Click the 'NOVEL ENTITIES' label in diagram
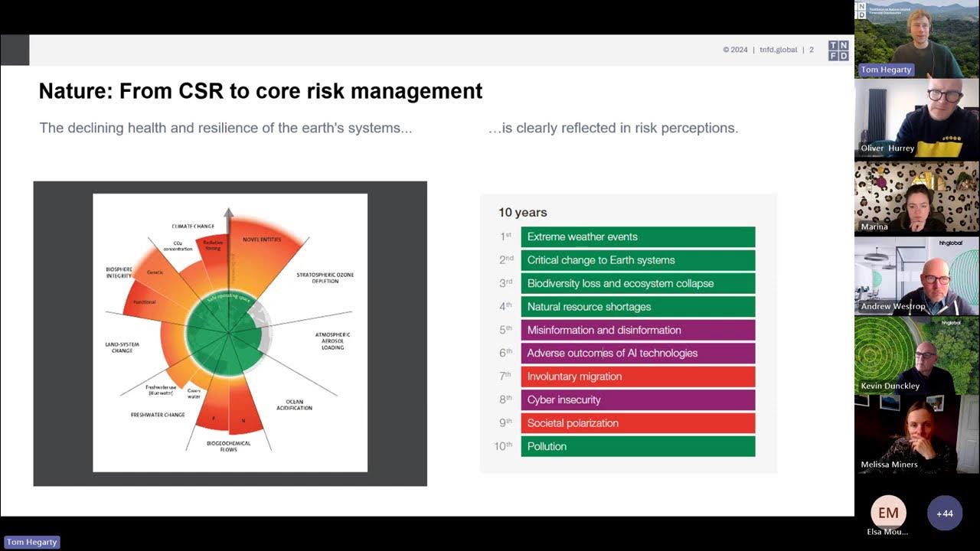Image resolution: width=980 pixels, height=551 pixels. [261, 240]
